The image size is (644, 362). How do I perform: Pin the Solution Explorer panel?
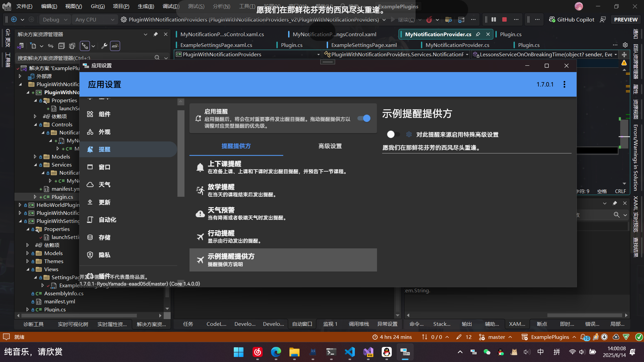pos(156,34)
